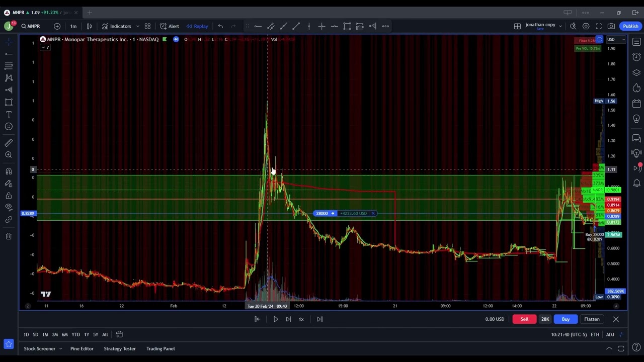The width and height of the screenshot is (644, 362).
Task: Click the trash Remove objects icon
Action: [x=9, y=236]
